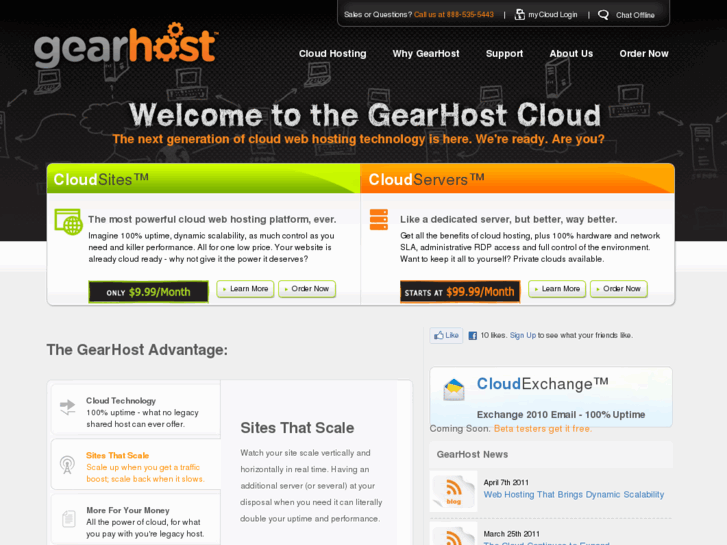Open the Support menu item
Viewport: 727px width, 545px height.
coord(504,54)
